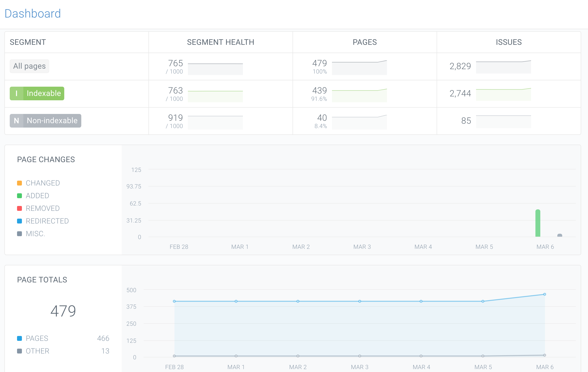The image size is (588, 372).
Task: Toggle the gray MISC. legend swatch
Action: (19, 234)
